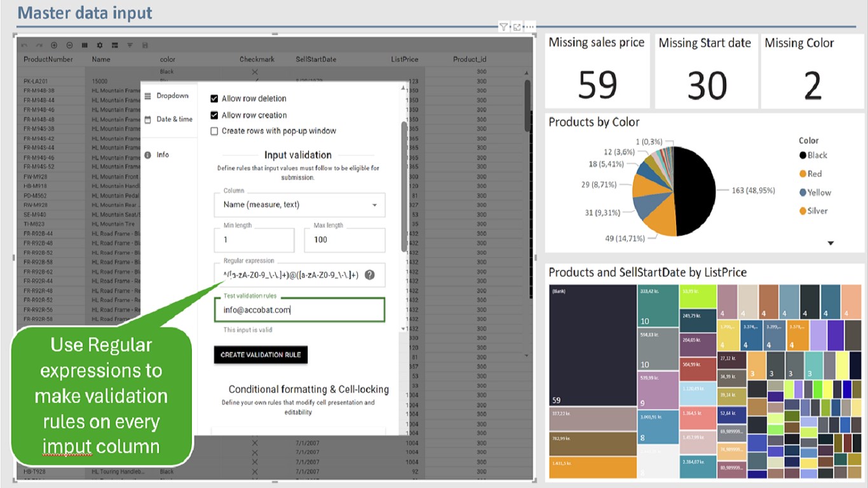Toggle Allow row deletion checkbox
This screenshot has width=868, height=488.
tap(214, 99)
